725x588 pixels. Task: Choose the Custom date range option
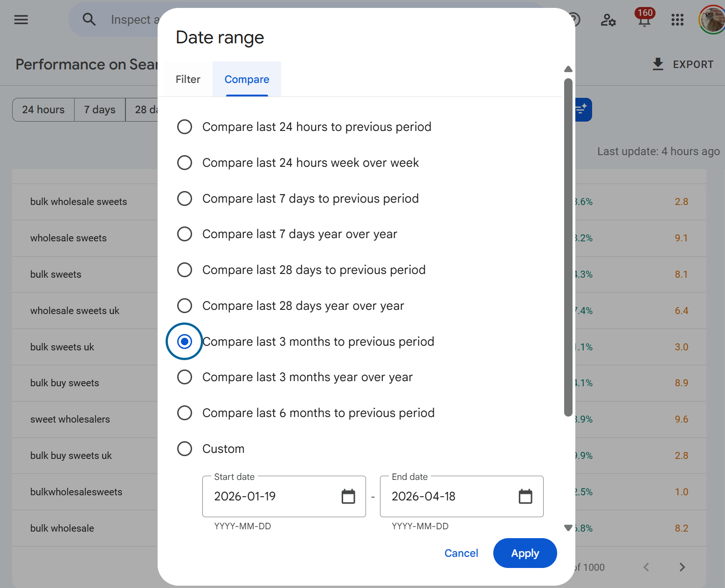(185, 449)
